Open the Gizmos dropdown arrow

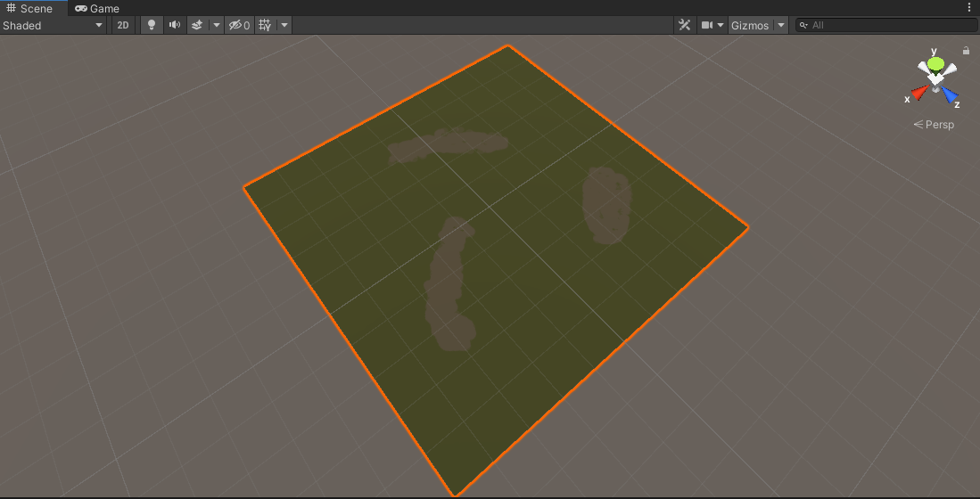780,25
